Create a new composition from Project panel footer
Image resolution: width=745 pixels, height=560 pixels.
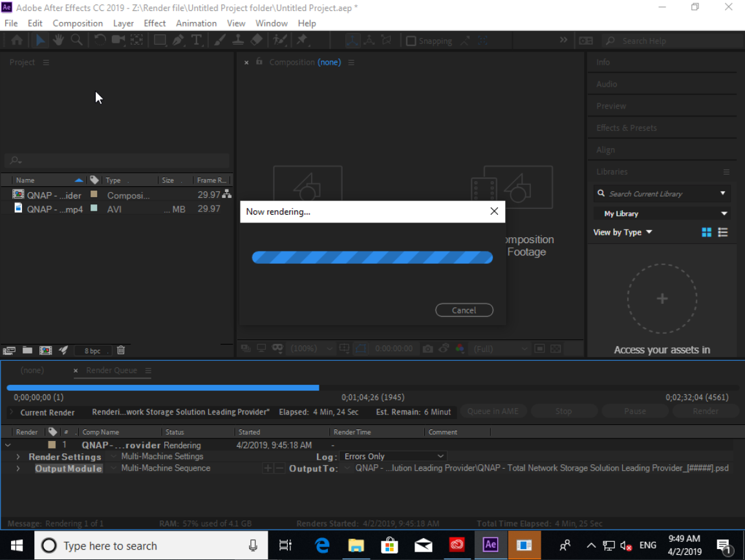(46, 350)
